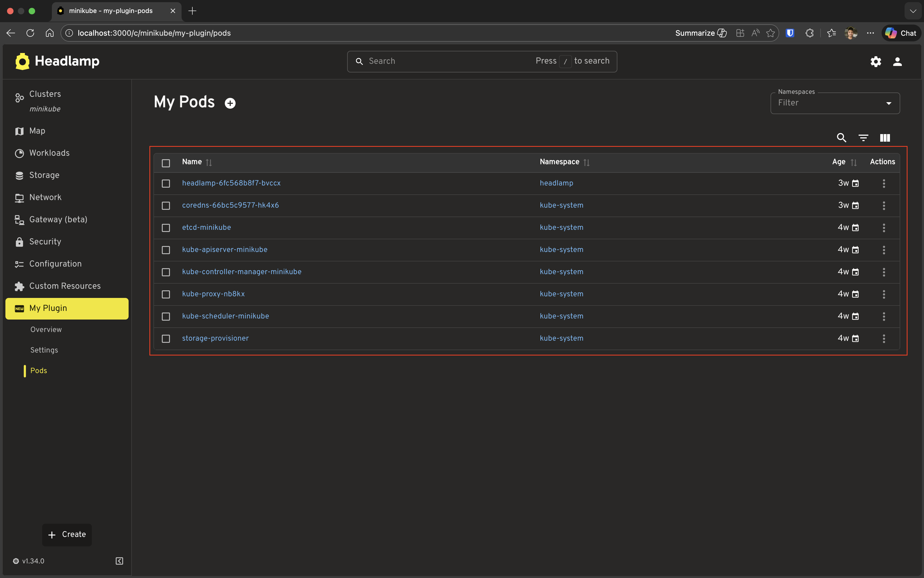Check the headlamp-6fc568b8f7-bvccx row checkbox
This screenshot has width=924, height=578.
pos(166,184)
